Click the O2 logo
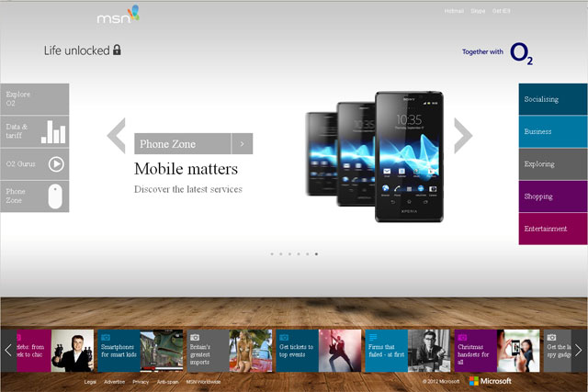The width and height of the screenshot is (588, 392). pyautogui.click(x=521, y=53)
